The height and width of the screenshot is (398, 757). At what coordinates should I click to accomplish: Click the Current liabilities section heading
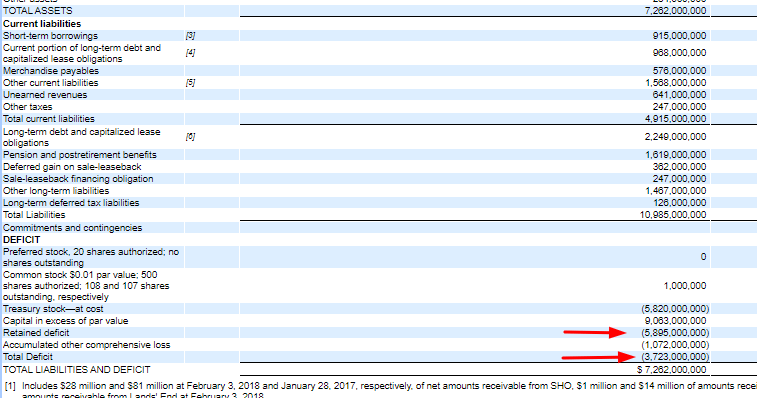[42, 24]
